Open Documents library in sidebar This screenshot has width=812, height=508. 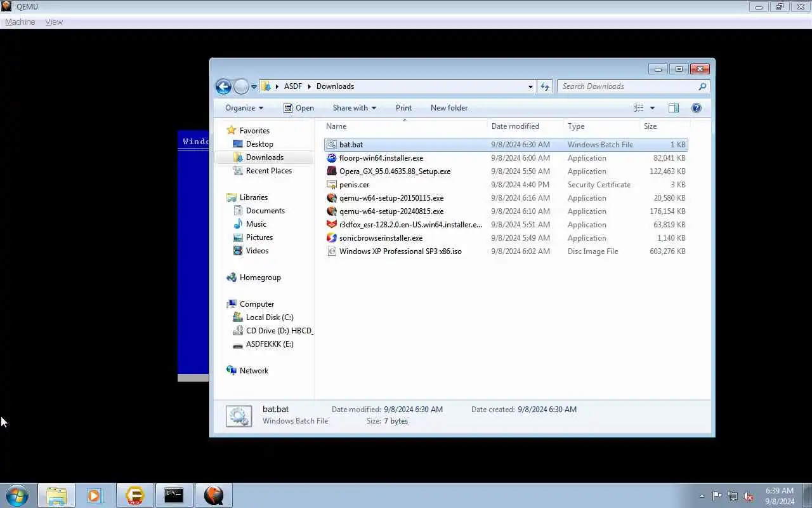coord(265,211)
